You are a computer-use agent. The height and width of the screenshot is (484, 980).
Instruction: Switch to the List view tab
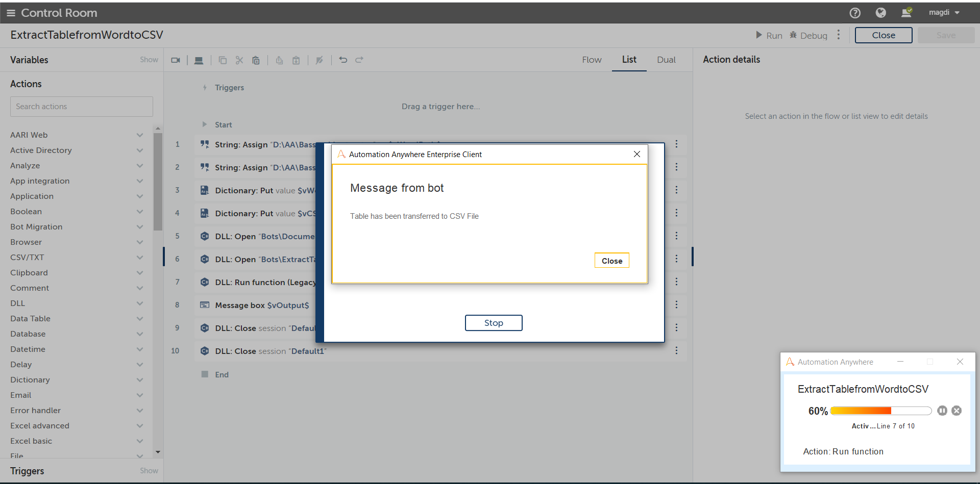[x=629, y=60]
